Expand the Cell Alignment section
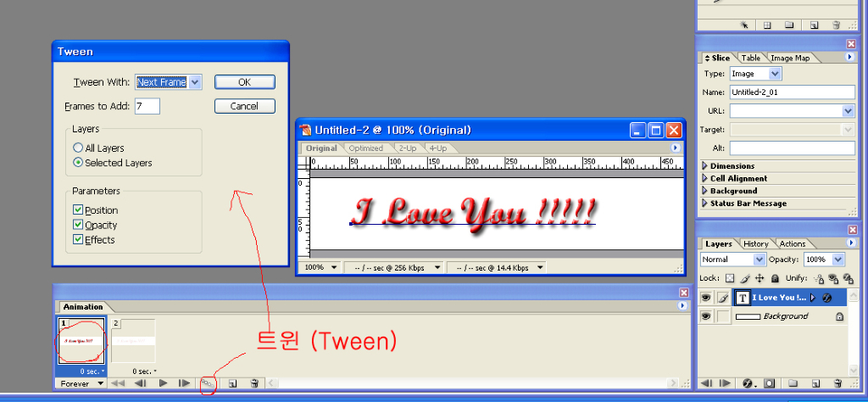Image resolution: width=868 pixels, height=402 pixels. pyautogui.click(x=704, y=178)
